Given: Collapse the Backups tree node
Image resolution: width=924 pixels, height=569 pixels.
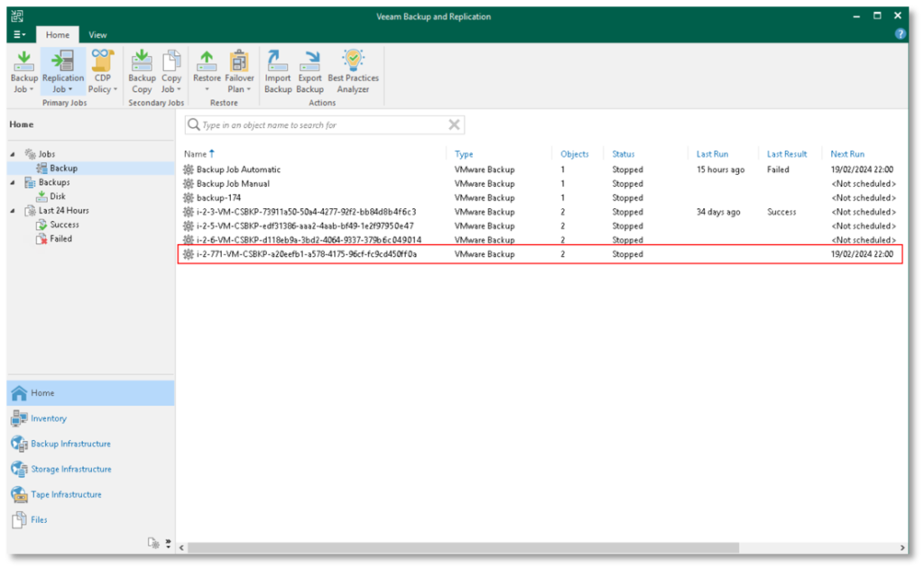Looking at the screenshot, I should coord(13,182).
